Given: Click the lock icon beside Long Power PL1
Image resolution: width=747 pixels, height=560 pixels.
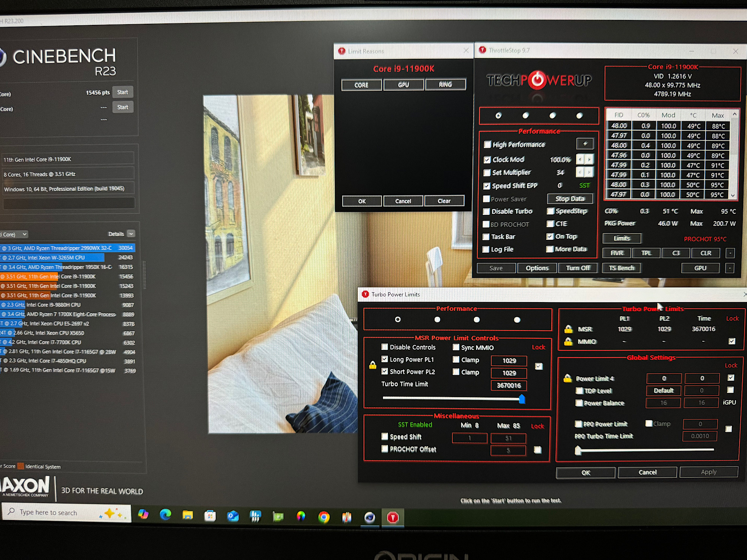Looking at the screenshot, I should (x=373, y=365).
